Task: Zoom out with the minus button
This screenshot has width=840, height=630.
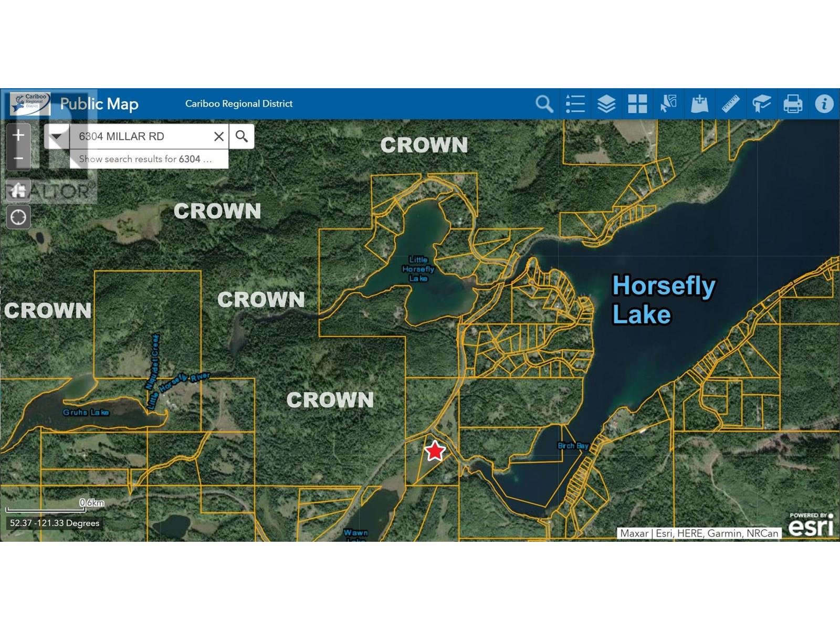Action: coord(18,159)
